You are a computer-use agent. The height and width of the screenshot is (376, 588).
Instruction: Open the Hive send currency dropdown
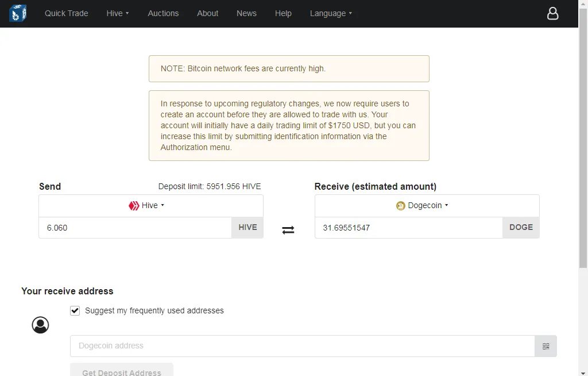pos(151,205)
